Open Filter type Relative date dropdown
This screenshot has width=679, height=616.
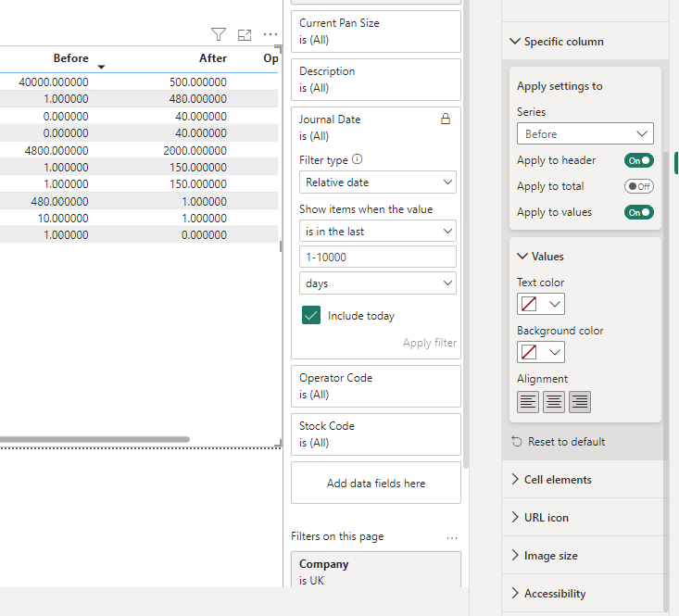tap(378, 182)
